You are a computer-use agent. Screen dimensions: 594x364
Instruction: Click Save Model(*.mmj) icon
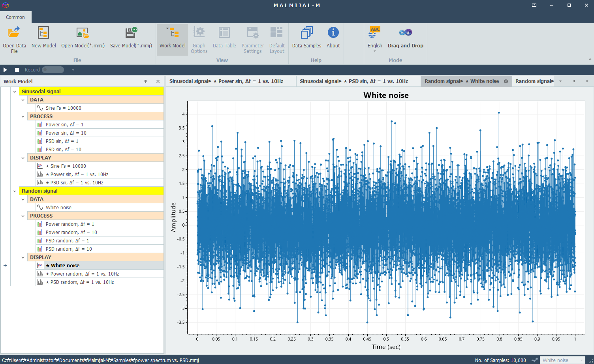131,32
